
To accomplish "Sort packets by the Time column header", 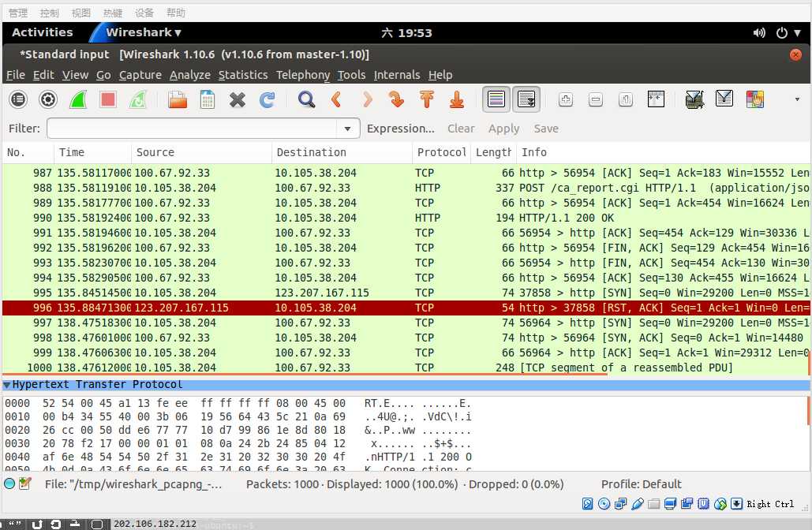I will coord(92,152).
